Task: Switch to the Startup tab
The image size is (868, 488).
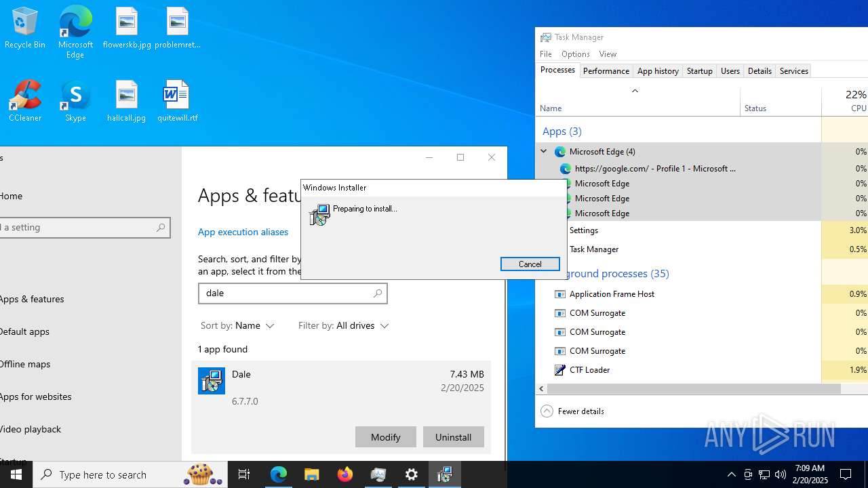Action: [x=700, y=71]
